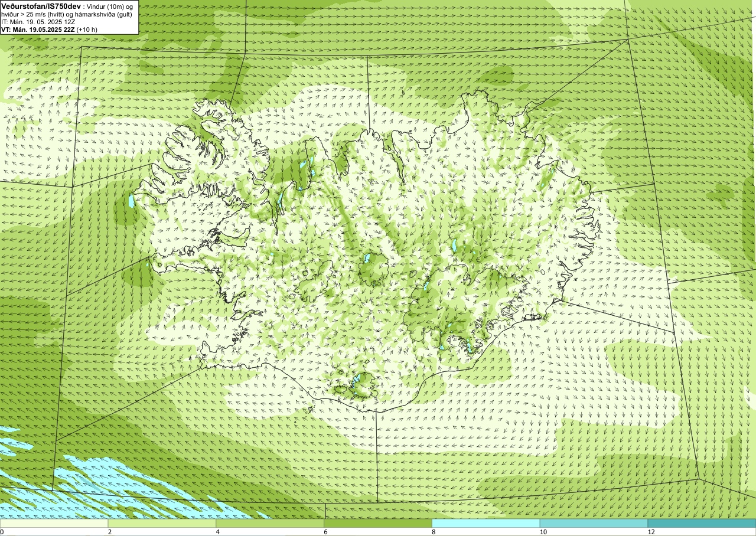
Task: Click the light green 2–4 legend swatch
Action: [162, 523]
